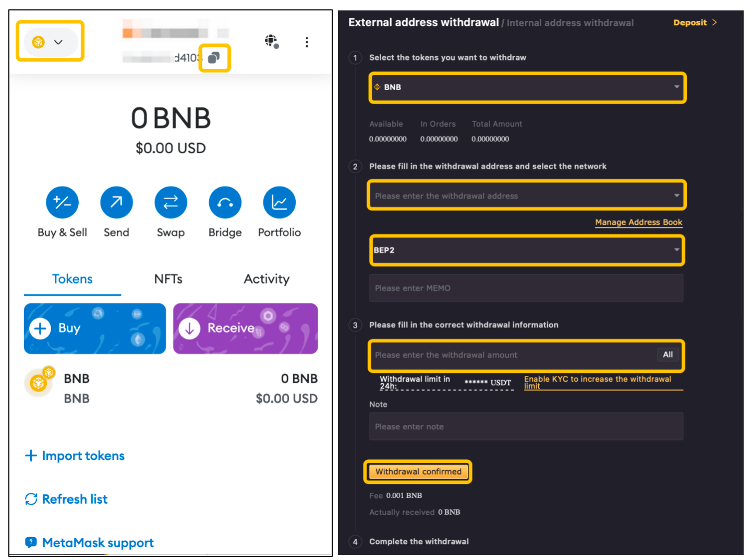
Task: Switch to the Activity tab
Action: (266, 279)
